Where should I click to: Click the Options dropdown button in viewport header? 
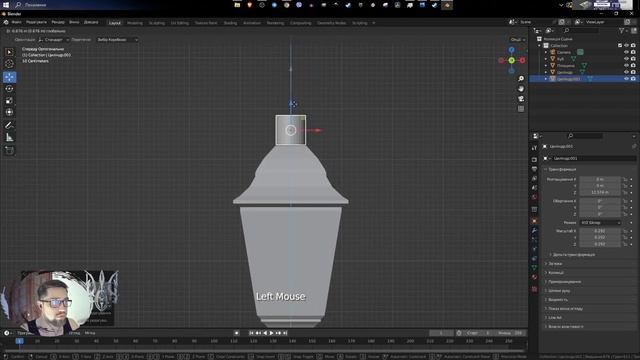pyautogui.click(x=518, y=40)
